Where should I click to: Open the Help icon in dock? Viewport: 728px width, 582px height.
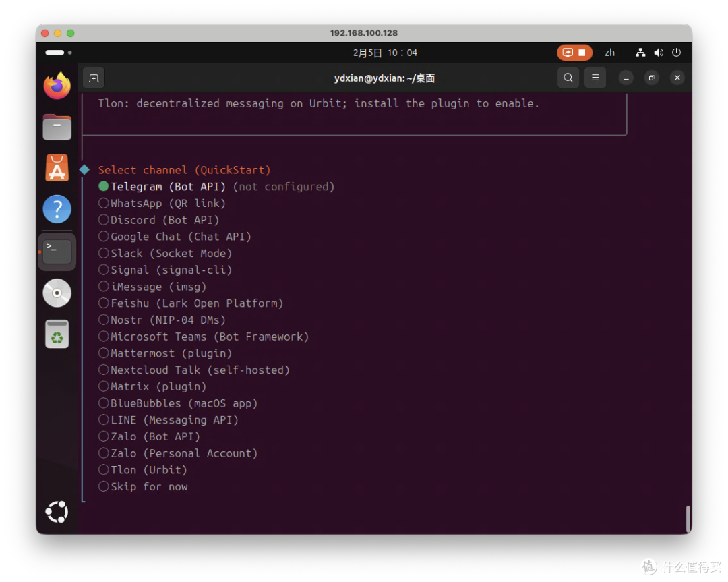pyautogui.click(x=57, y=209)
